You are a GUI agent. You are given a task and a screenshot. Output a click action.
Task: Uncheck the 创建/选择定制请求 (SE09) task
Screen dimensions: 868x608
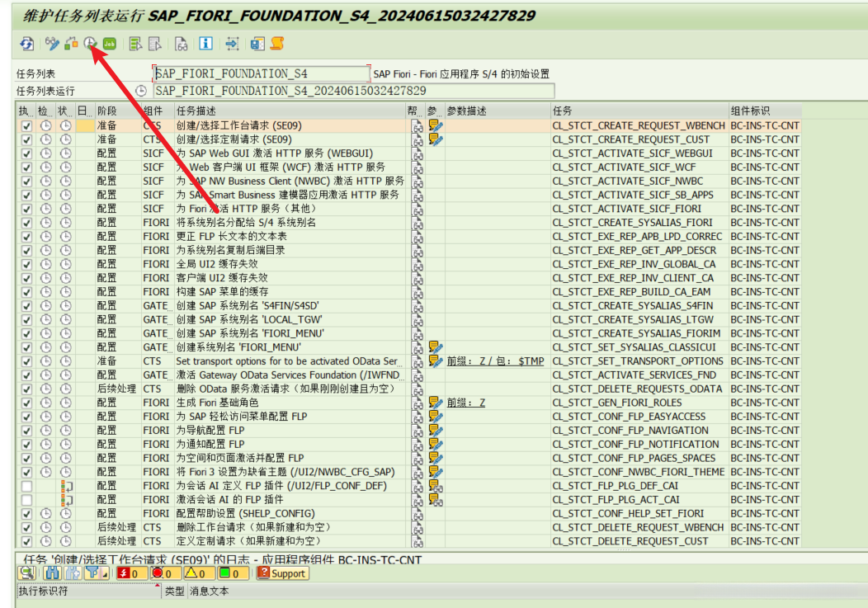26,139
